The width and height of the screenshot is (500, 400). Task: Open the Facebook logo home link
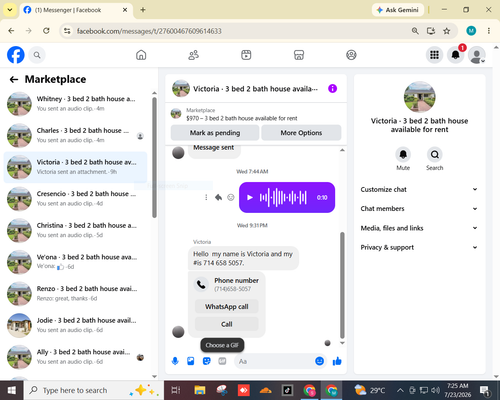point(16,55)
